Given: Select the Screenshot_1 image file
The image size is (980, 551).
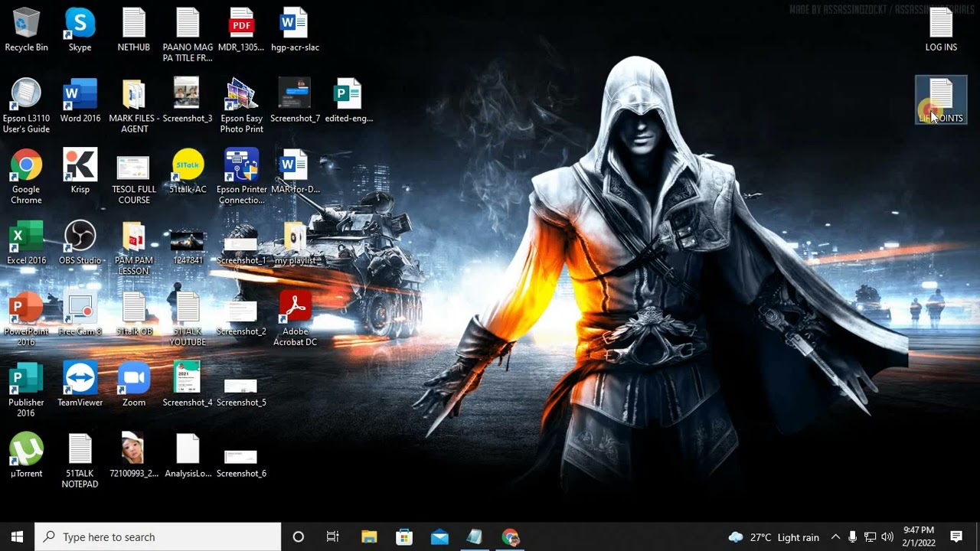Looking at the screenshot, I should click(241, 243).
